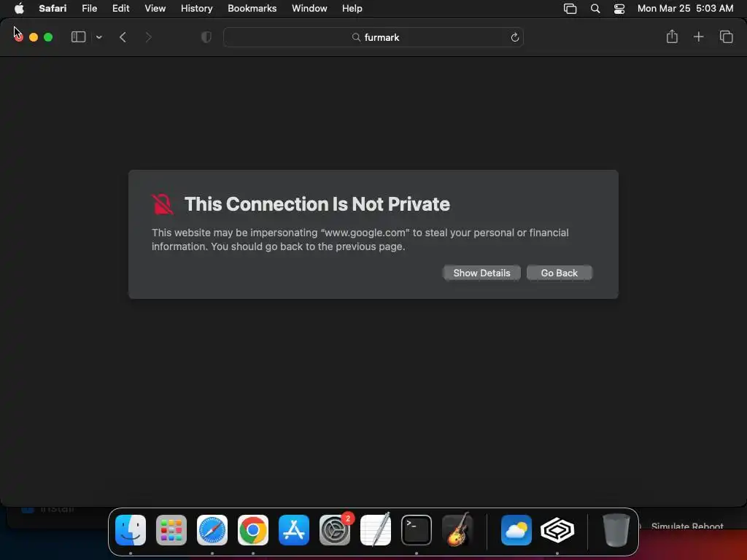
Task: Open App Store from the Dock
Action: point(294,529)
